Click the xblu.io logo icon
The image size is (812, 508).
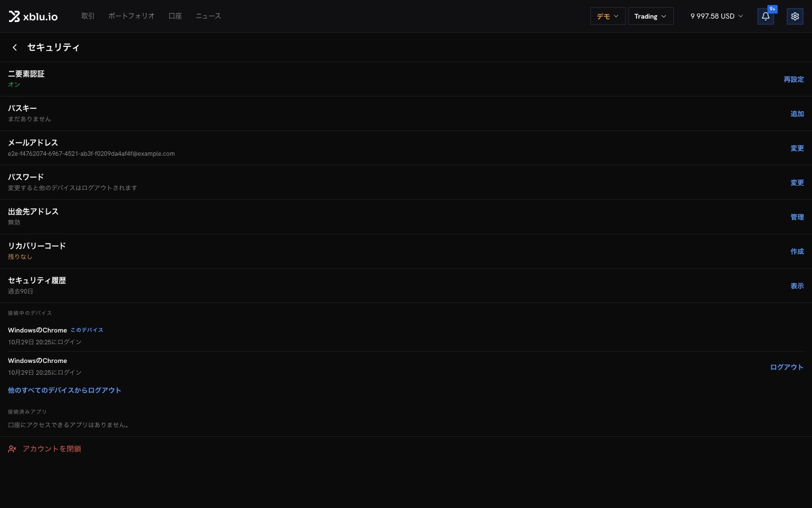coord(14,16)
